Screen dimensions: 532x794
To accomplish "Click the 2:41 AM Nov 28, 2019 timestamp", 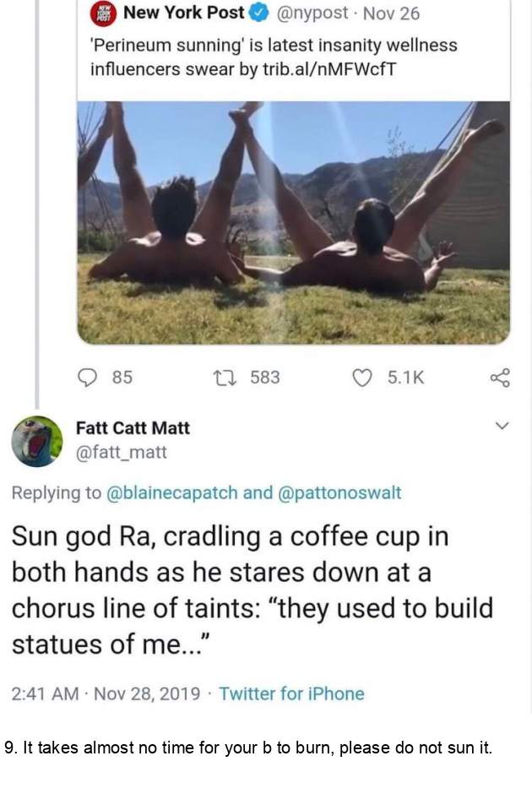I will tap(106, 693).
